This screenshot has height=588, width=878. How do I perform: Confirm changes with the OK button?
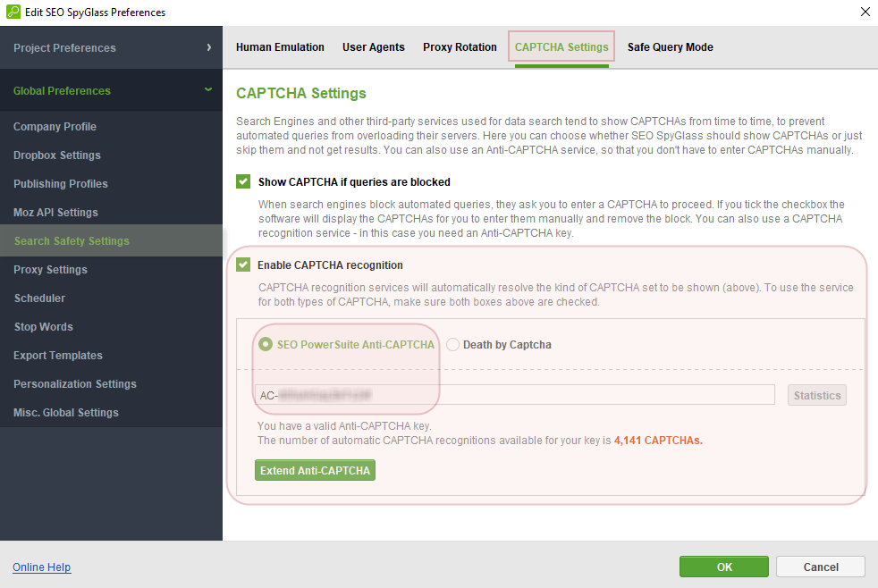click(x=723, y=567)
